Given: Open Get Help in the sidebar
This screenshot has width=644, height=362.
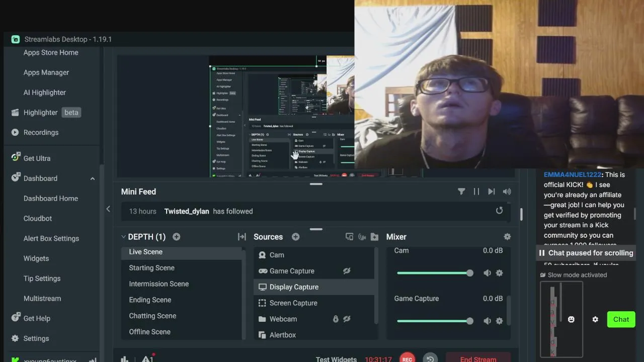Looking at the screenshot, I should click(x=37, y=318).
